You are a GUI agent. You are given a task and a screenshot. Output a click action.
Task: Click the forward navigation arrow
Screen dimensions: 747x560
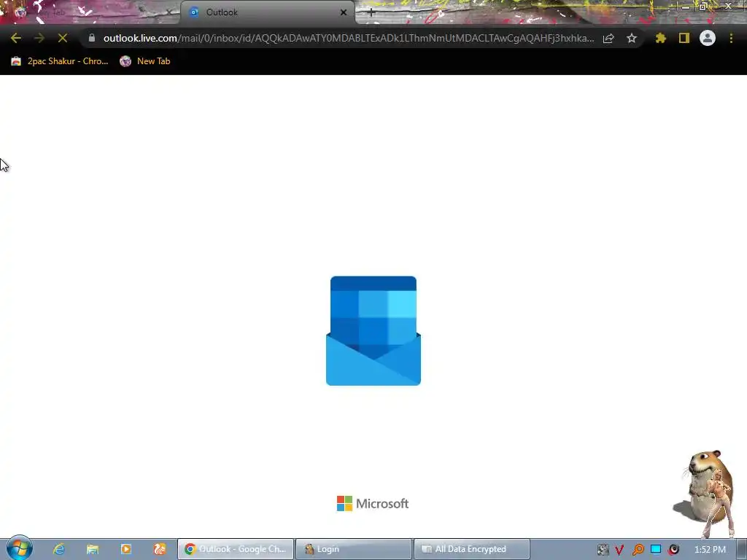coord(39,38)
